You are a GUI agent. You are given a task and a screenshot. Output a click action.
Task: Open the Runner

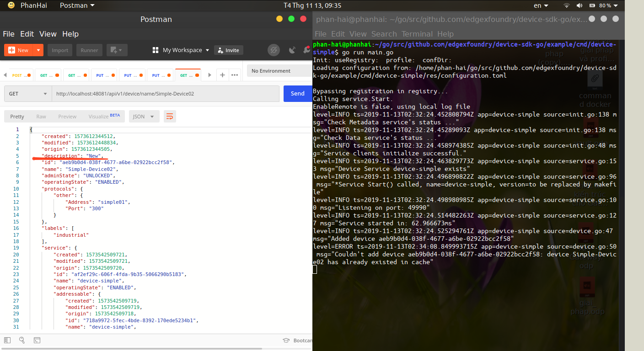[x=89, y=50]
